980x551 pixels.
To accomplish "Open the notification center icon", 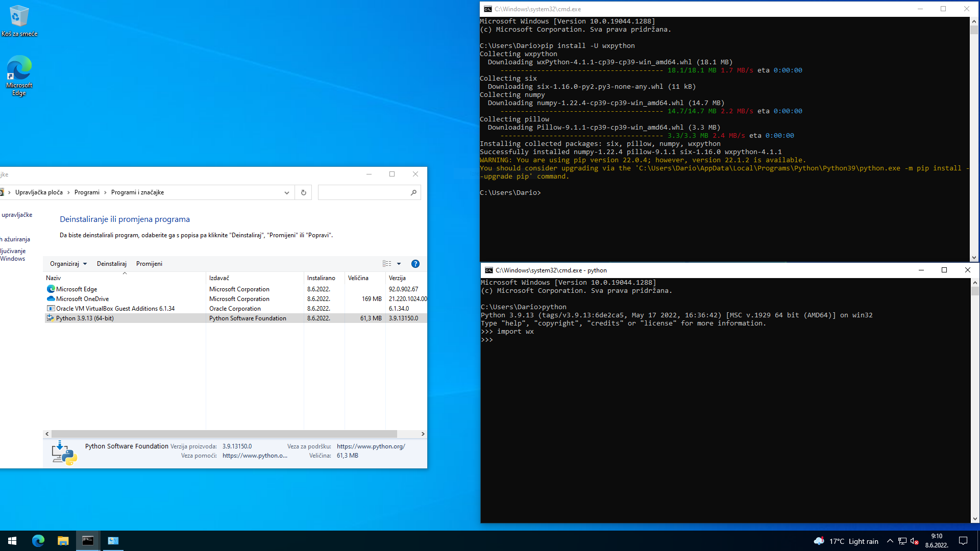I will pos(963,541).
